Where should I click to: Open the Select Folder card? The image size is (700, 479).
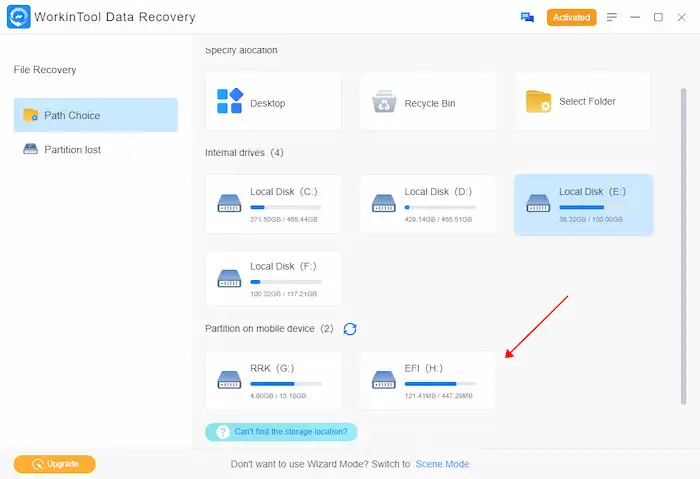click(x=582, y=102)
